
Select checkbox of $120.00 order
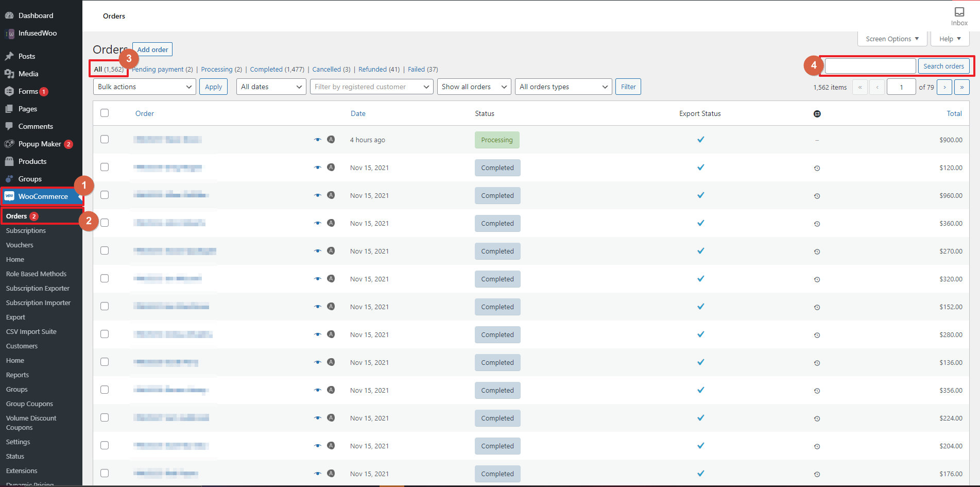(x=105, y=167)
